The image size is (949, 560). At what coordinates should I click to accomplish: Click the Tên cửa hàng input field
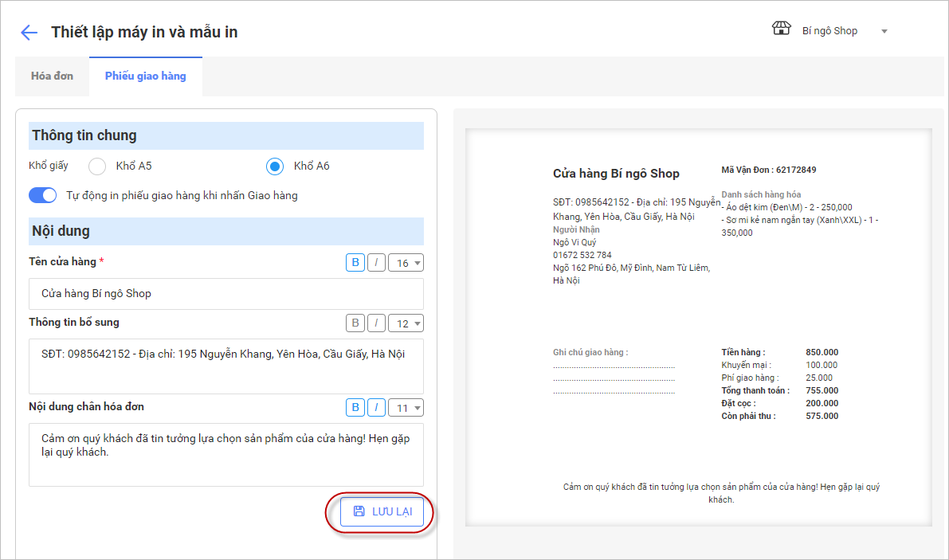point(226,294)
